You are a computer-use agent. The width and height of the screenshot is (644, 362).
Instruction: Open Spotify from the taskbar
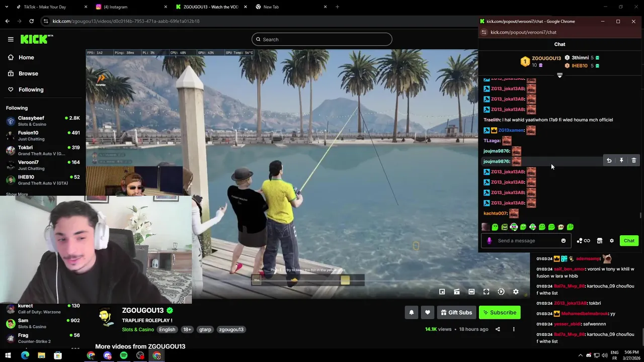(x=124, y=356)
